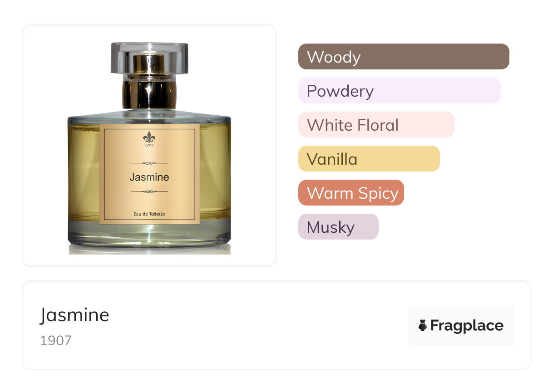
Task: Click the fleur-de-lis emblem on bottle label
Action: pos(149,137)
